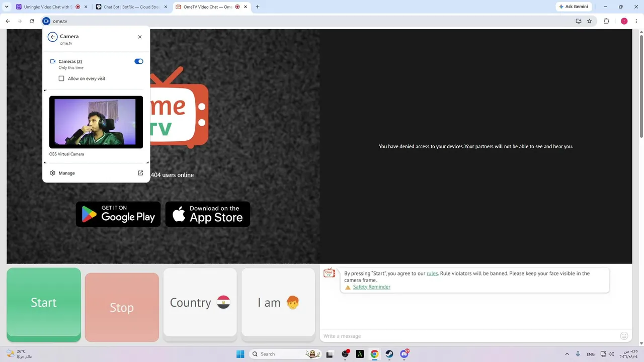Viewport: 644px width, 362px height.
Task: Open Manage camera settings
Action: 66,173
